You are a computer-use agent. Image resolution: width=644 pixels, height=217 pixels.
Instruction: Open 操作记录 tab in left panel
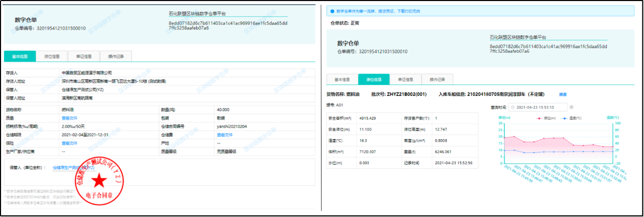pos(115,56)
